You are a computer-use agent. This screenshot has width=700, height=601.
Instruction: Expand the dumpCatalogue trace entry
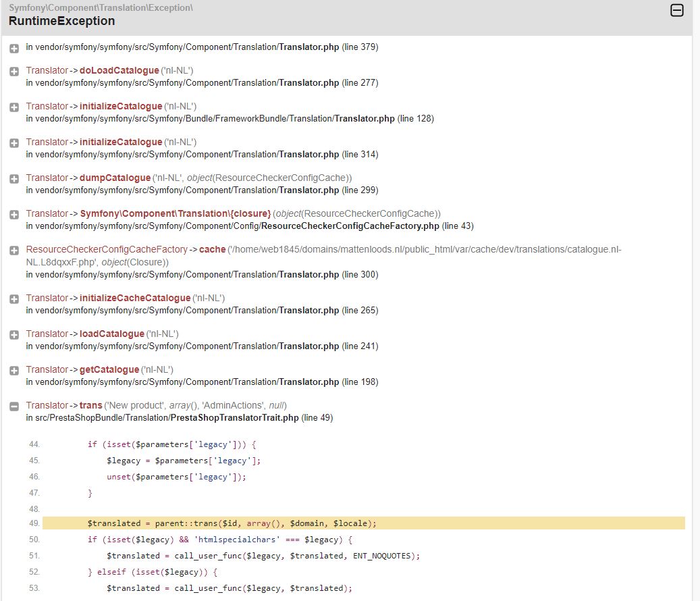pyautogui.click(x=14, y=178)
